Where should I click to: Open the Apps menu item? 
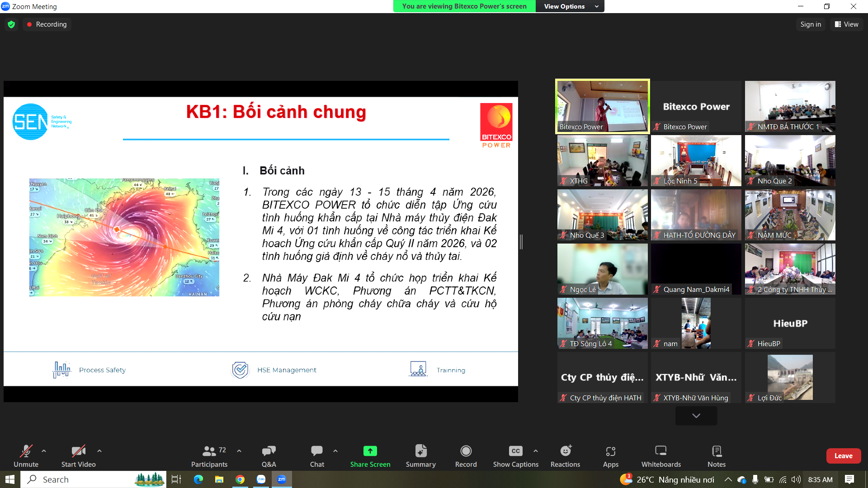(x=610, y=455)
